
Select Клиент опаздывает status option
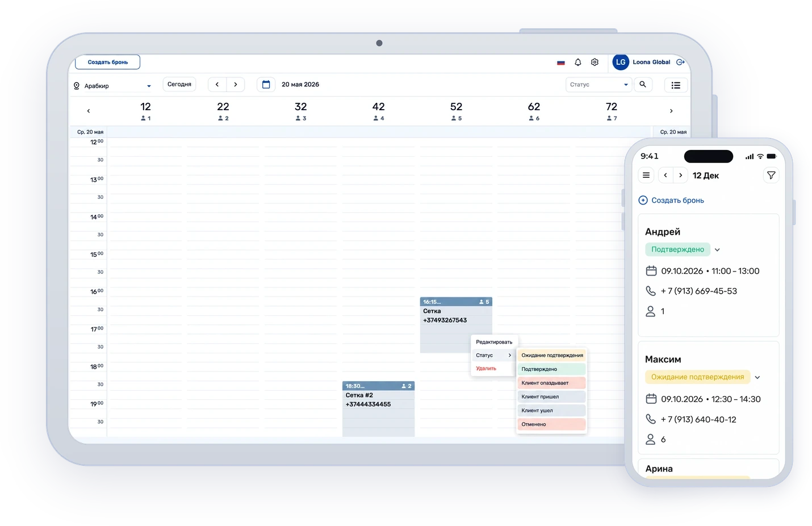(551, 383)
